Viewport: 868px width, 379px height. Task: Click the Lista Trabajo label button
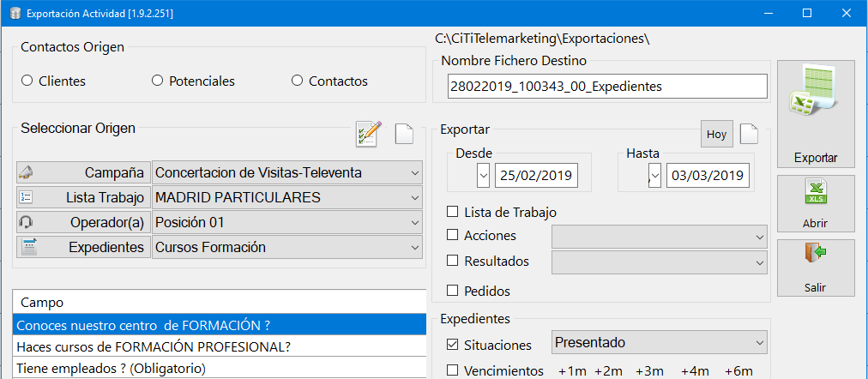(83, 197)
